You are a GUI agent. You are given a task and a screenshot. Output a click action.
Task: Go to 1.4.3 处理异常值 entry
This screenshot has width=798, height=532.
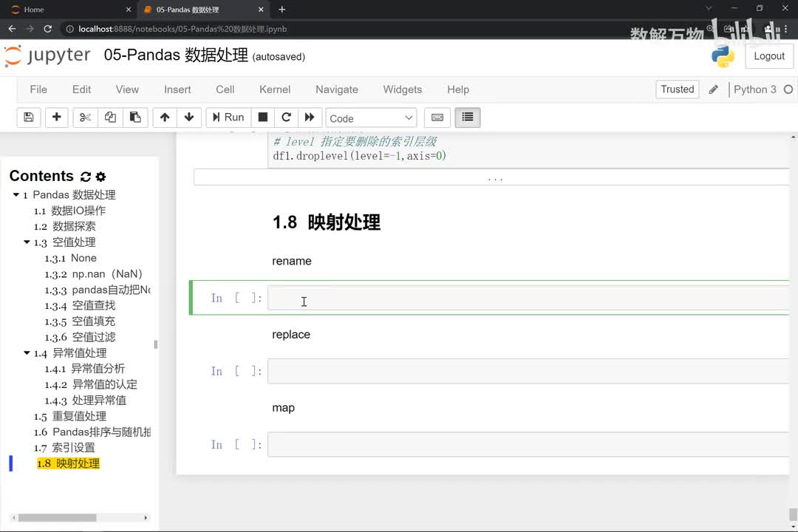85,400
